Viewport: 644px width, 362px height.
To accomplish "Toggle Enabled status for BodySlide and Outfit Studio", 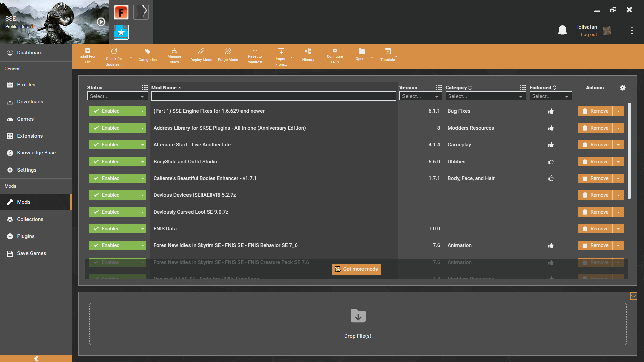I will pos(114,162).
